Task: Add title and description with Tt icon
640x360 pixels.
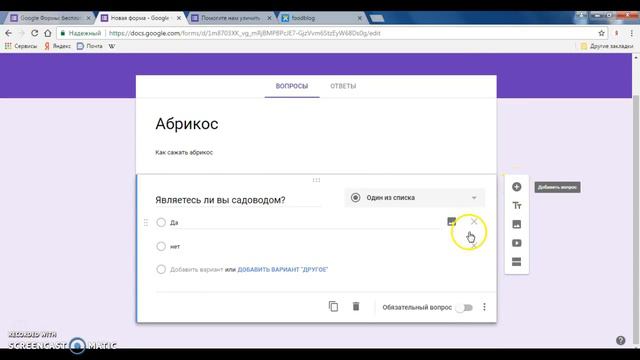Action: [x=516, y=205]
